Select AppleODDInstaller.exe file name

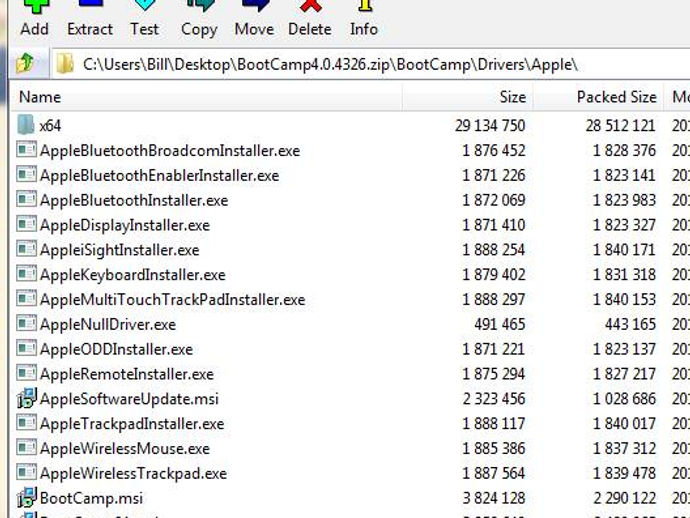[116, 349]
